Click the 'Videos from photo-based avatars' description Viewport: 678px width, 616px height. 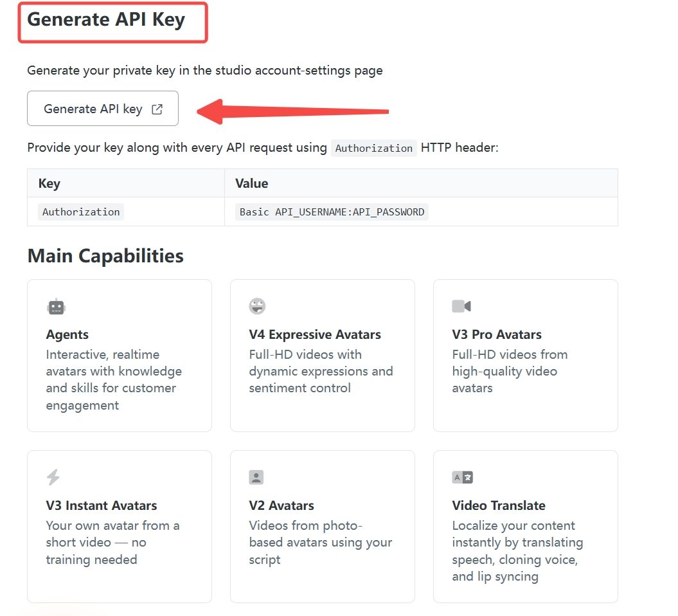321,542
